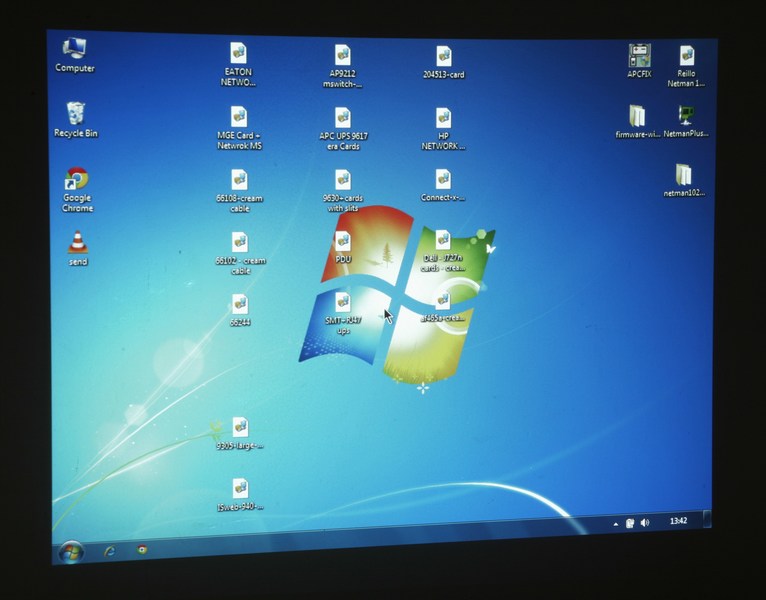Open the Action Center tray icon
The width and height of the screenshot is (766, 600).
[x=630, y=523]
